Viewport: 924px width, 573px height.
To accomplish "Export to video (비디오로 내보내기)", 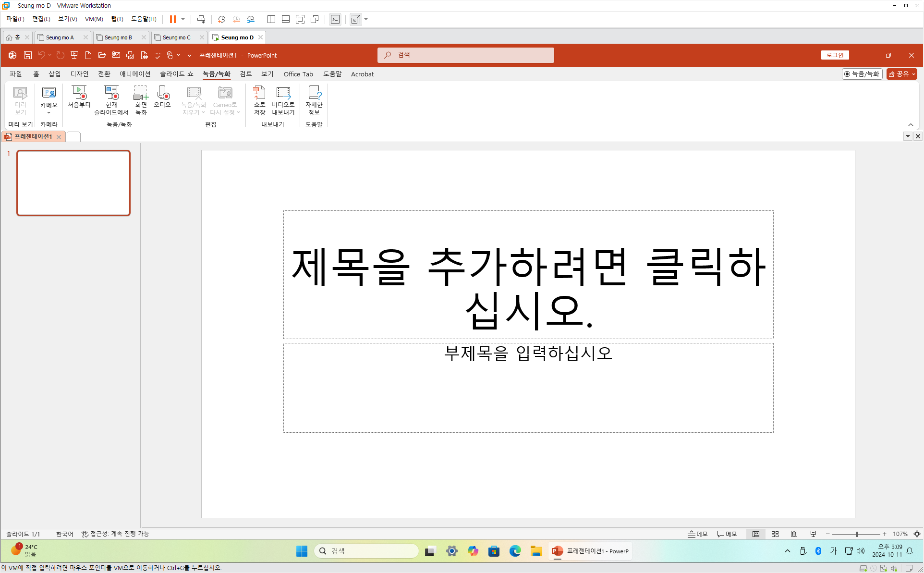I will pos(283,100).
